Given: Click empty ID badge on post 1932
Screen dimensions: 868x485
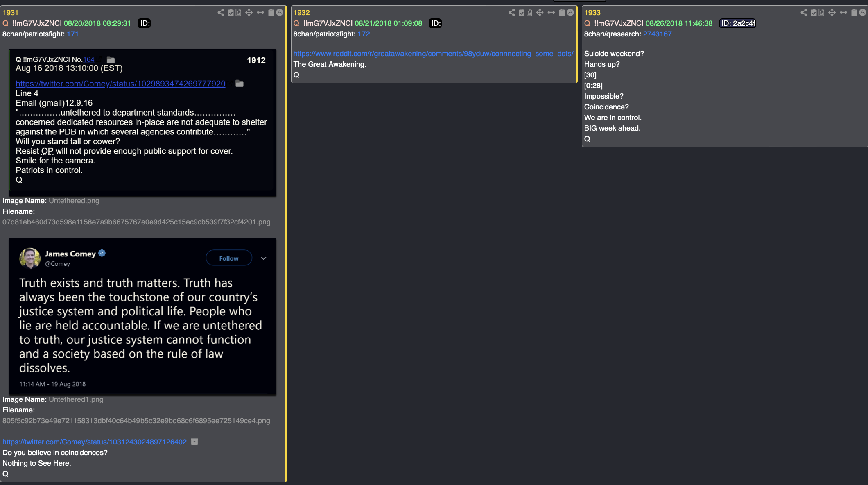Looking at the screenshot, I should [x=435, y=23].
